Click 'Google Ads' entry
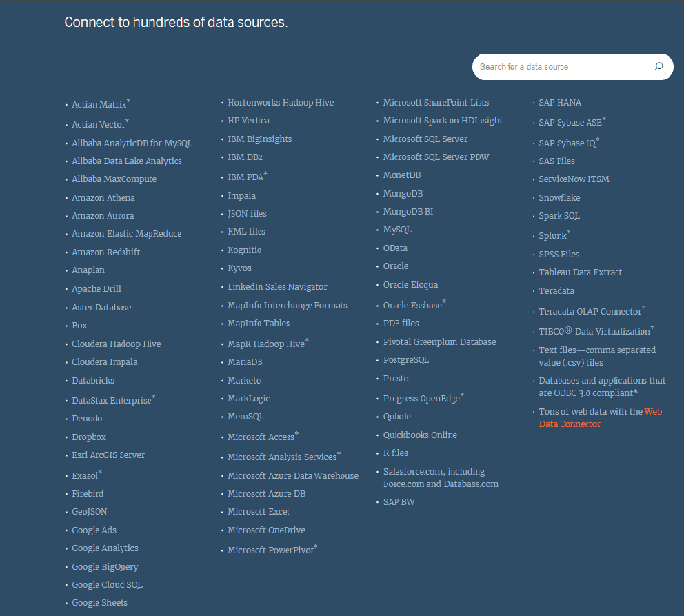The width and height of the screenshot is (684, 616). click(x=94, y=530)
